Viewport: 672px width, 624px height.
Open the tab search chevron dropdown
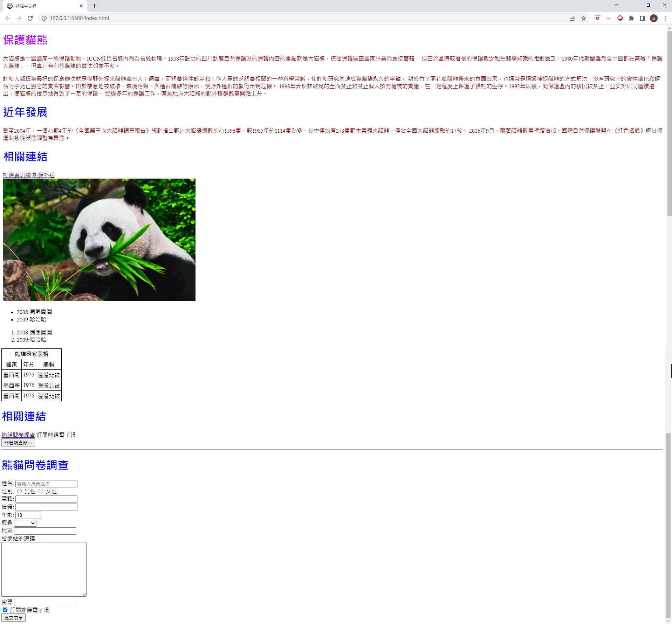[616, 5]
